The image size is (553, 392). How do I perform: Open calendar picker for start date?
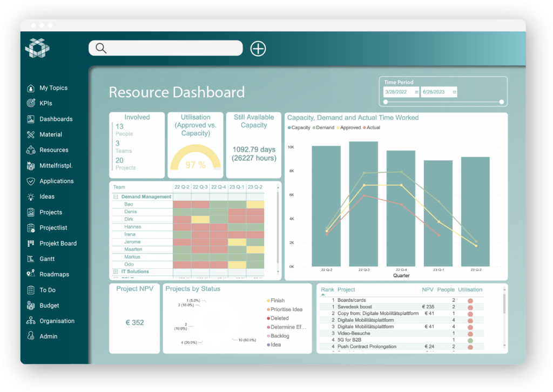pyautogui.click(x=416, y=92)
